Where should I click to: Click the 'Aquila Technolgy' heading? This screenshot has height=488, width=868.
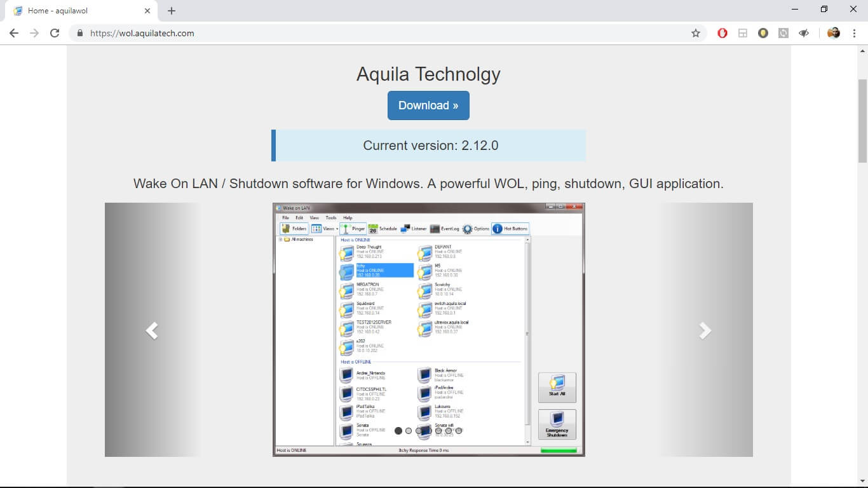[x=428, y=74]
